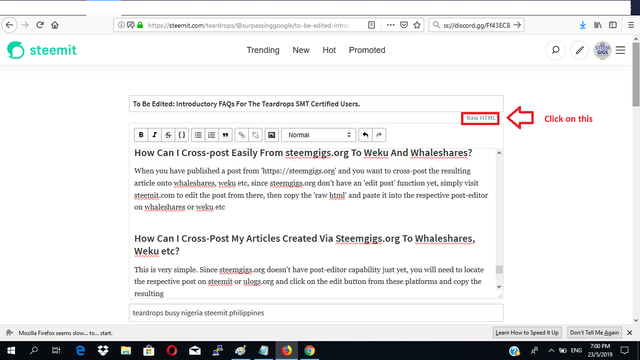Switch editor to Raw HTML
Viewport: 640px width, 360px height.
tap(480, 118)
